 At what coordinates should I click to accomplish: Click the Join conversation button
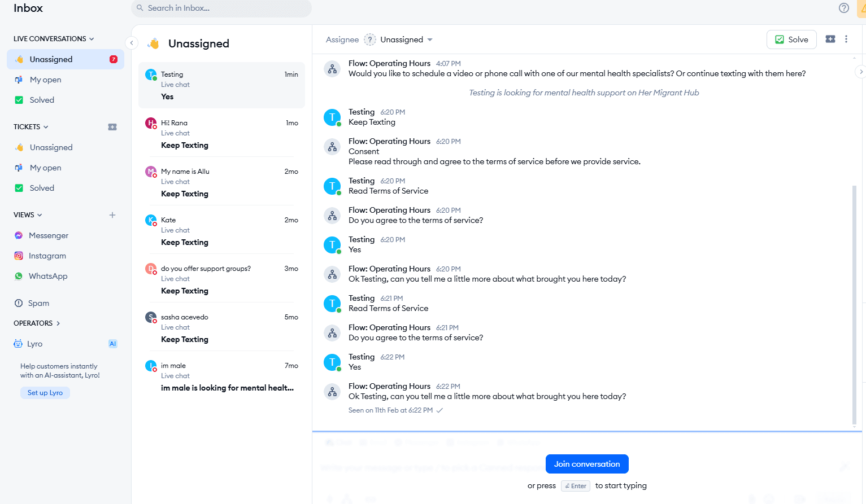coord(586,464)
